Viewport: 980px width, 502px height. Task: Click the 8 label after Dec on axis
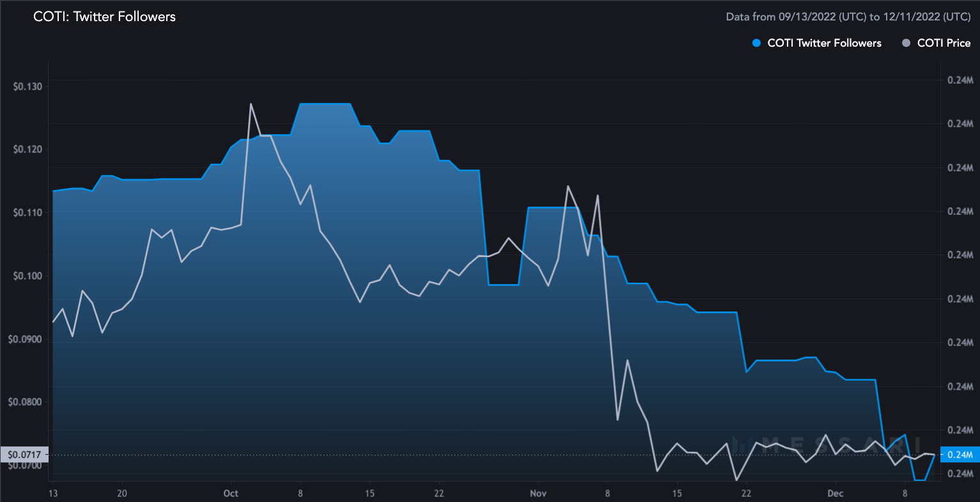click(905, 493)
